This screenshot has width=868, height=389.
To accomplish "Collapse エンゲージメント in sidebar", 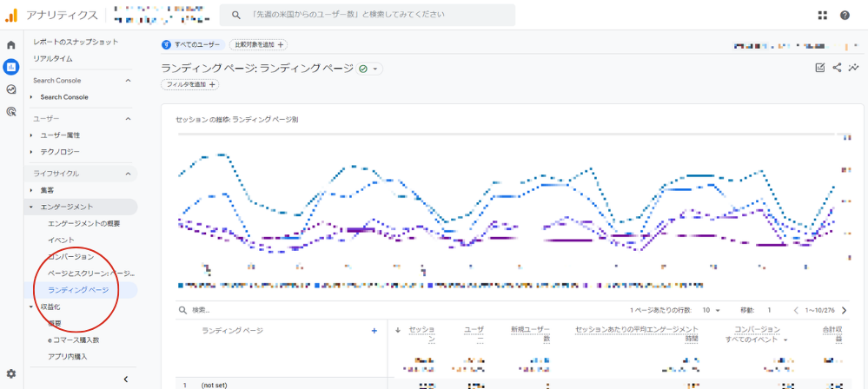I will pos(32,207).
